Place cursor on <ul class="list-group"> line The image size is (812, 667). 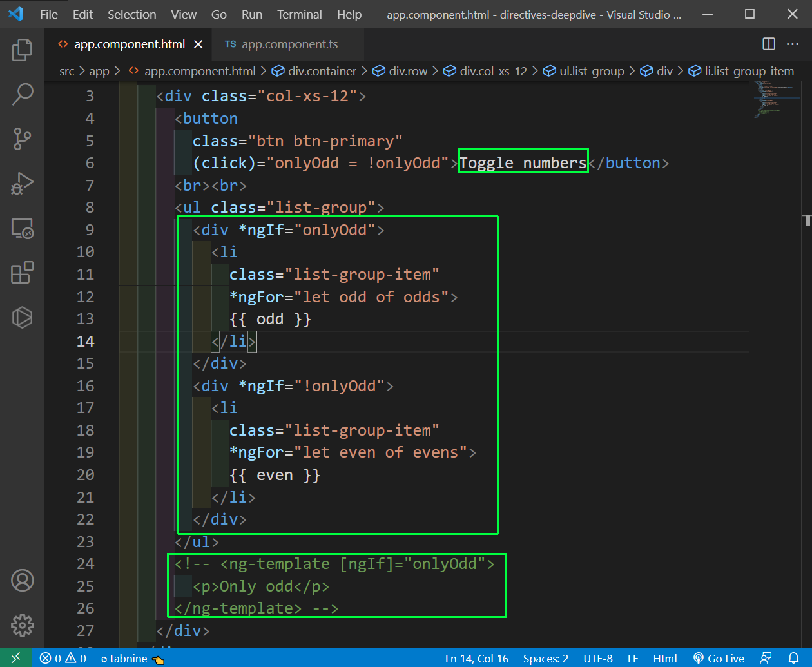pyautogui.click(x=280, y=208)
